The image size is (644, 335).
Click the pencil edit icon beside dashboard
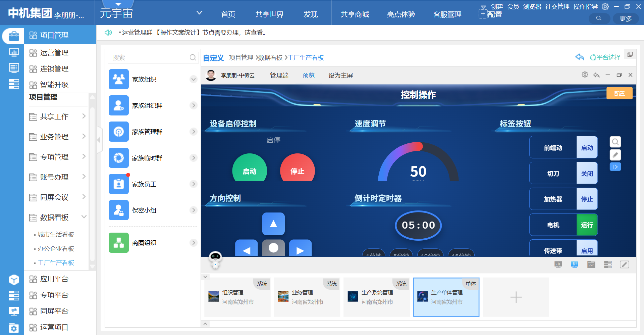(615, 155)
